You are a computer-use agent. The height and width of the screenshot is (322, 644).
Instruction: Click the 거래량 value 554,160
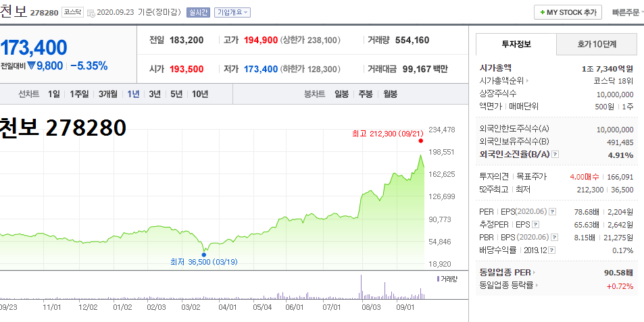[412, 41]
